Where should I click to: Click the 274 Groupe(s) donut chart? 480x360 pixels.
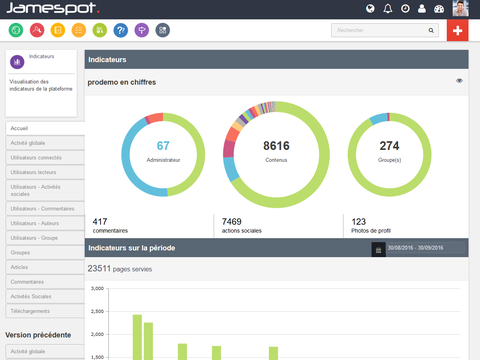point(389,155)
